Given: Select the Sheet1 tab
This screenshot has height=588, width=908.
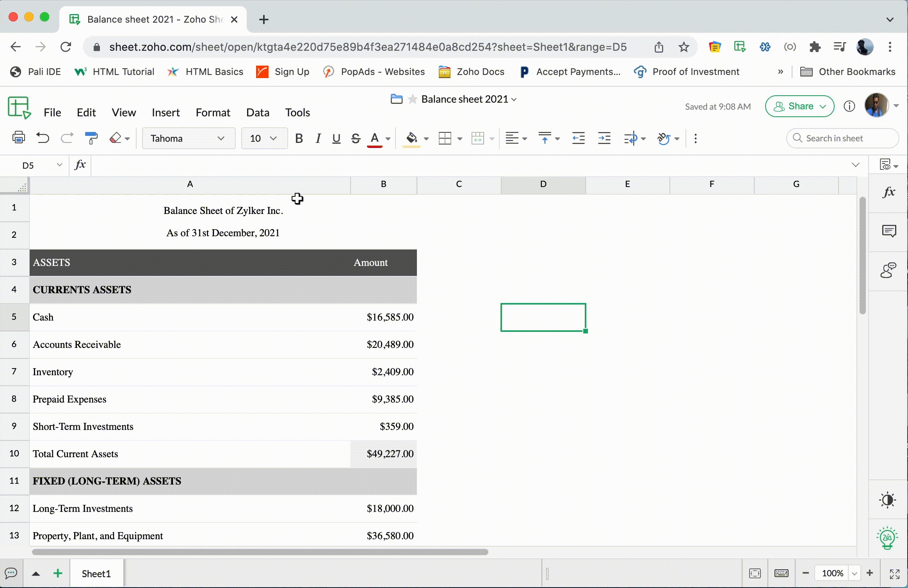Looking at the screenshot, I should click(x=96, y=573).
